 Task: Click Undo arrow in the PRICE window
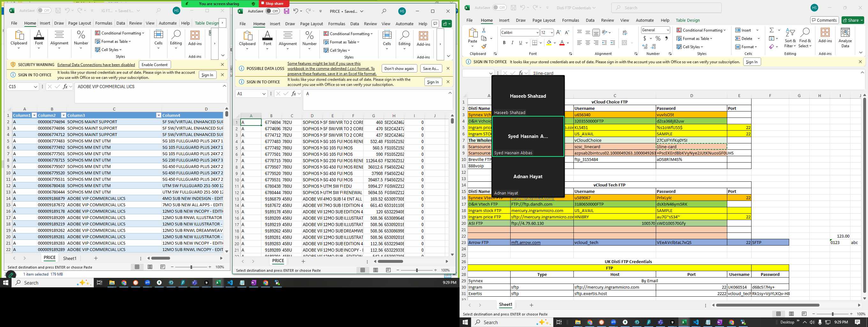tap(296, 11)
